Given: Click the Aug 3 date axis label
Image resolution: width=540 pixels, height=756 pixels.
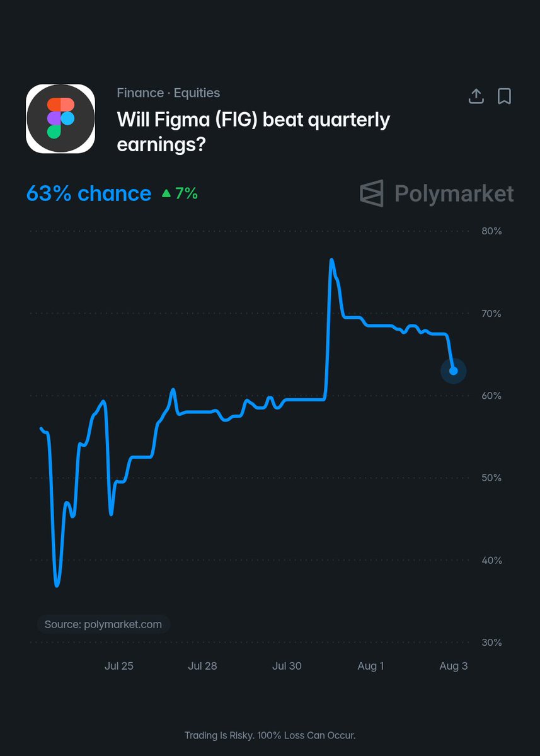Looking at the screenshot, I should (x=454, y=666).
